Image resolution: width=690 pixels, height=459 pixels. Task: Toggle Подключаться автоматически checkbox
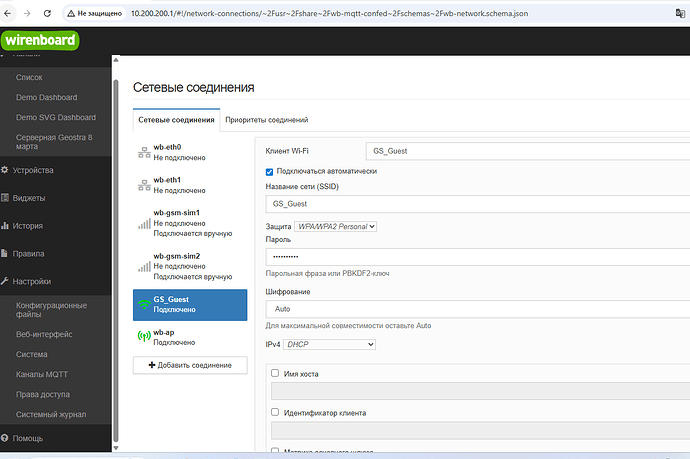coord(269,172)
